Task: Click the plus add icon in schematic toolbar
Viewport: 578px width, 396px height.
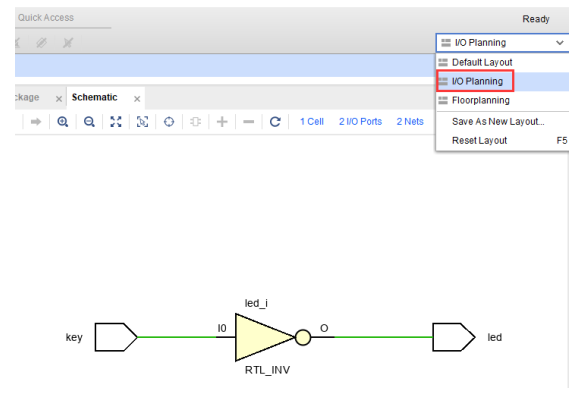Action: click(222, 122)
